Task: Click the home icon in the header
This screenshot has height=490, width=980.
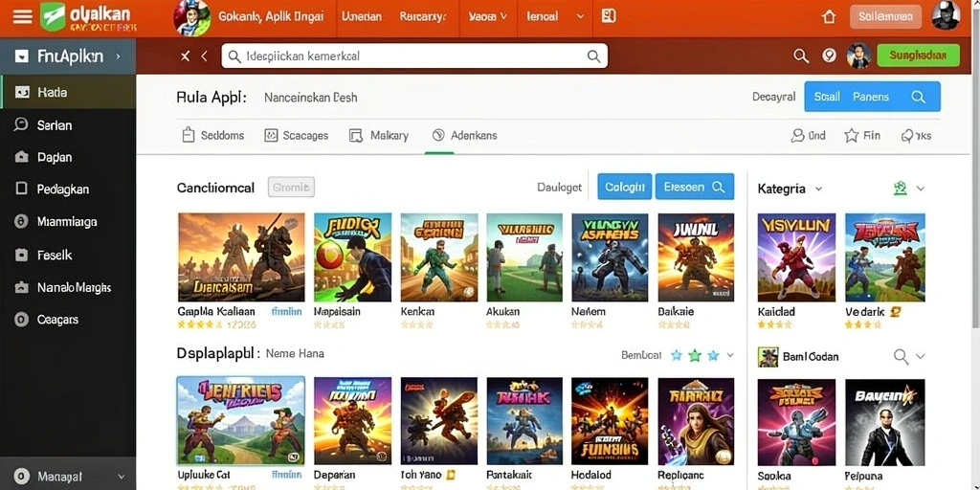Action: click(829, 17)
